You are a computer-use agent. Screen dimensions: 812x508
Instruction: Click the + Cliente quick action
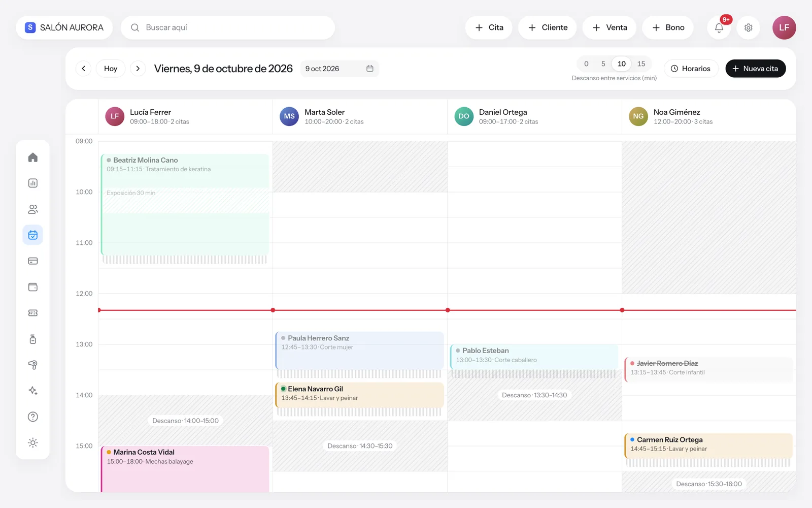click(548, 27)
